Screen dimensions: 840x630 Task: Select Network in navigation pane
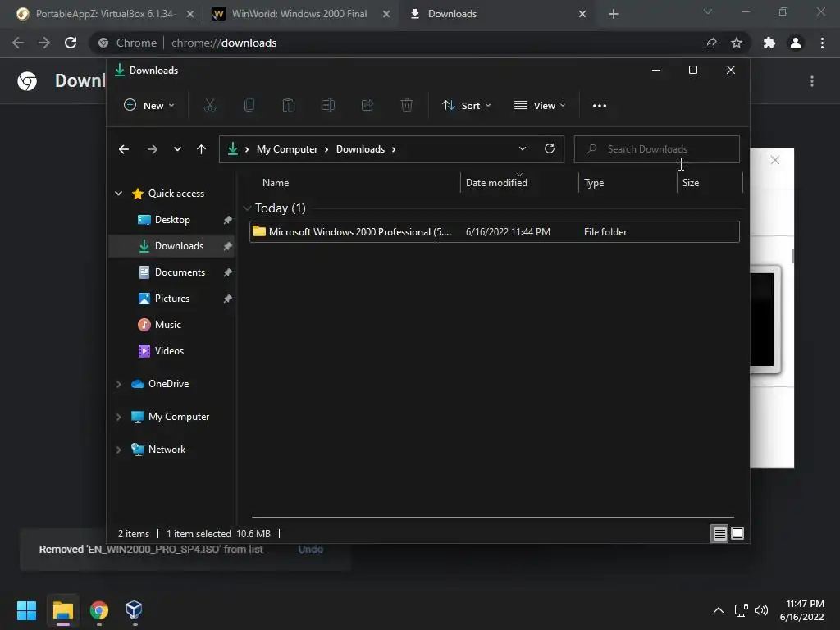[x=167, y=450]
